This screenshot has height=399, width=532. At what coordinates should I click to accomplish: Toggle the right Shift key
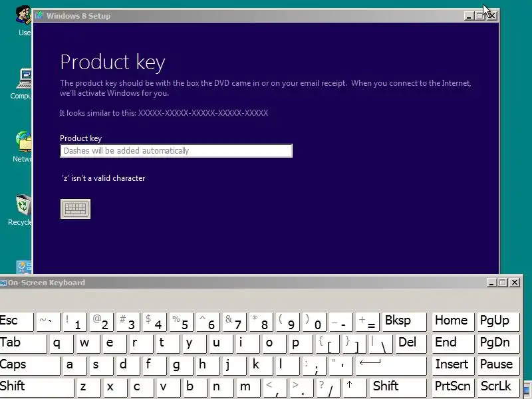point(398,387)
